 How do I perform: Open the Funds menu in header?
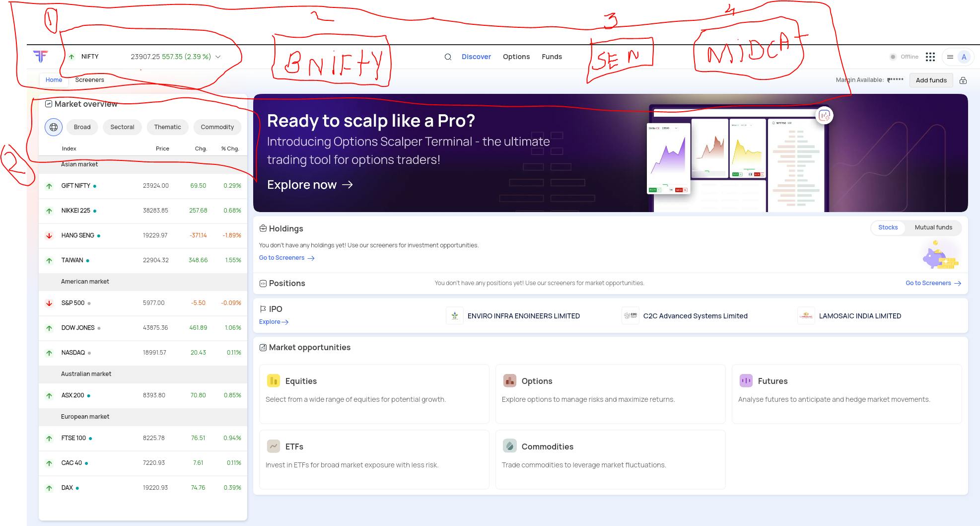tap(552, 57)
